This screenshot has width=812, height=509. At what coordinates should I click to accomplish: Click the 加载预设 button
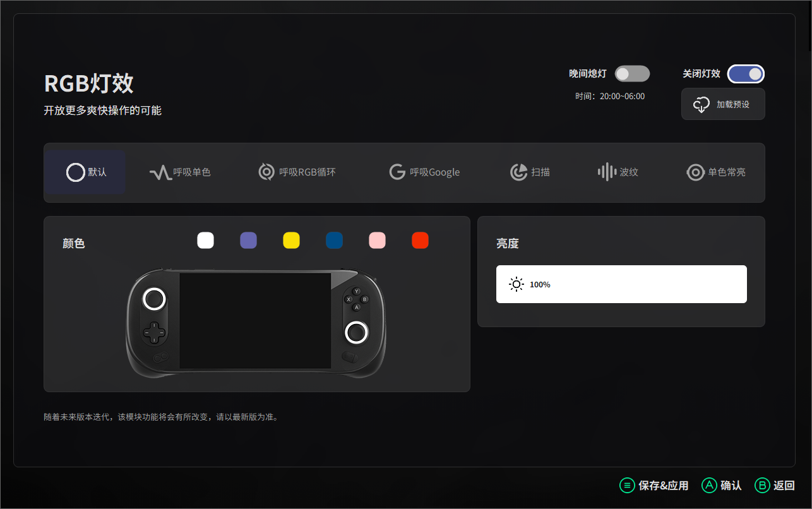pos(723,104)
